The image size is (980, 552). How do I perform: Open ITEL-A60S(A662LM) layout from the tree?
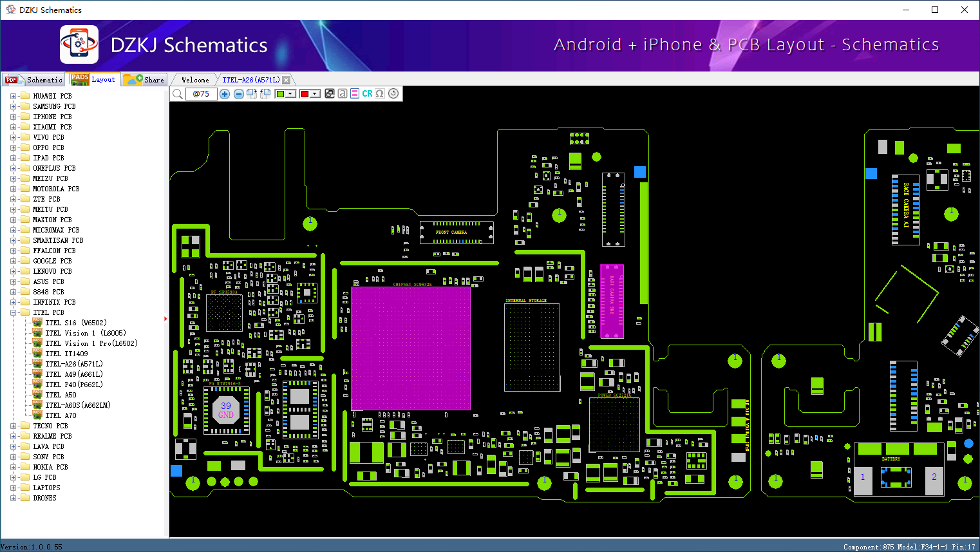point(78,405)
